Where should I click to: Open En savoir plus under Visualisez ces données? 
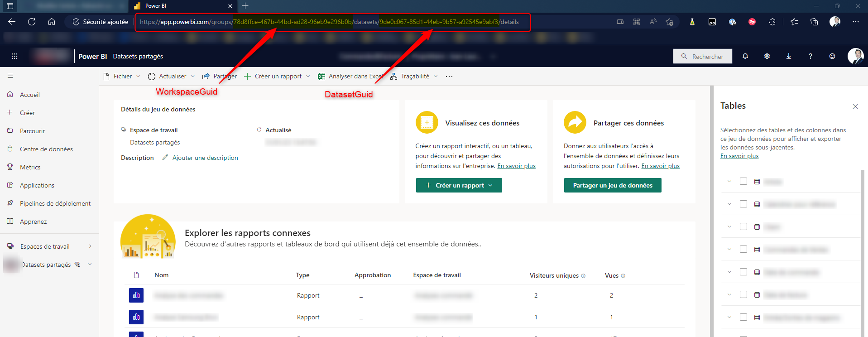coord(516,166)
